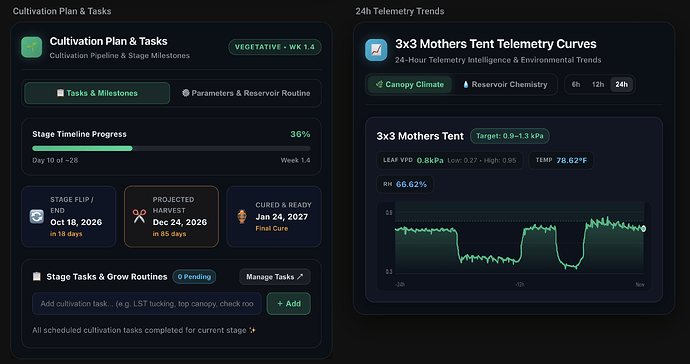Switch to Parameters & Reservoir Routine tab
Viewport: 690px width, 364px height.
click(246, 93)
